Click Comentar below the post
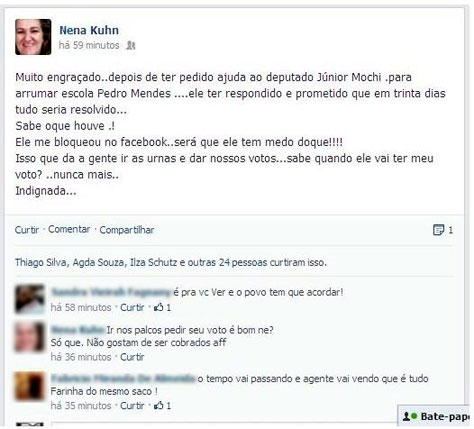 (69, 229)
